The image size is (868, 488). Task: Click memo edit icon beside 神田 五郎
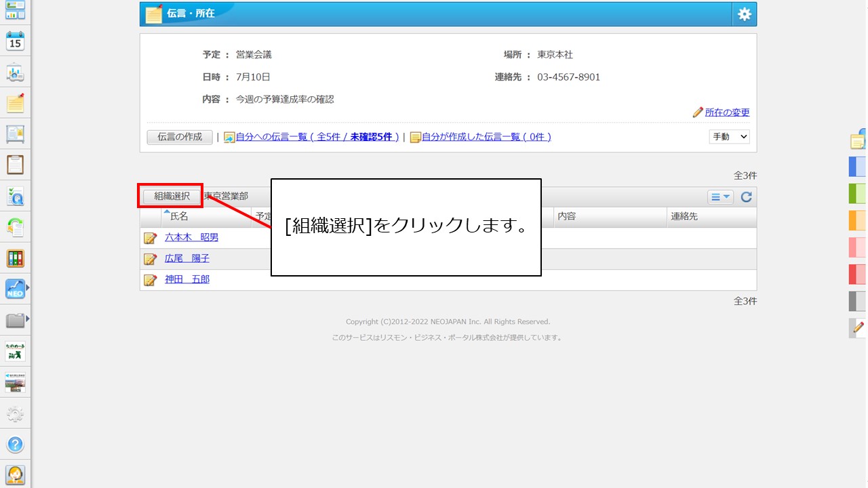point(150,280)
